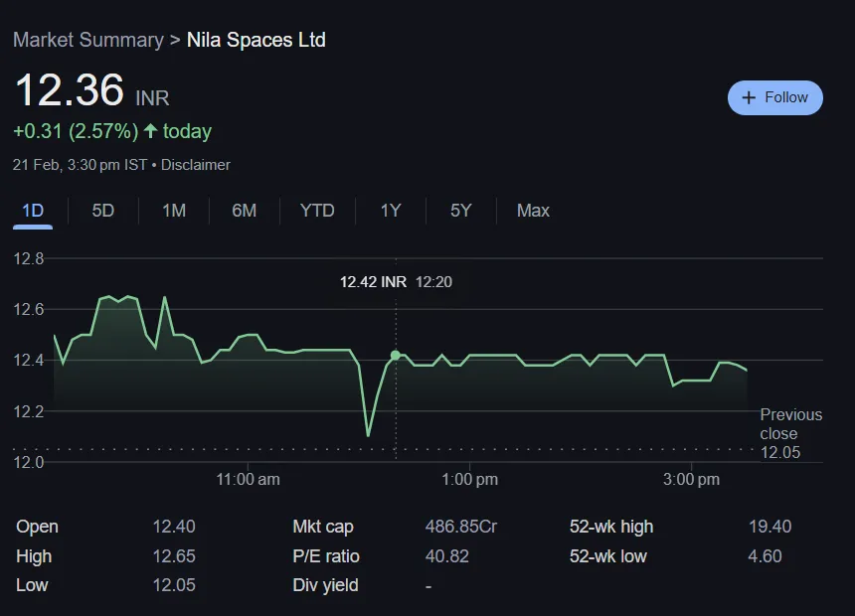The height and width of the screenshot is (616, 855).
Task: Click the 12.8 y-axis label
Action: (29, 258)
